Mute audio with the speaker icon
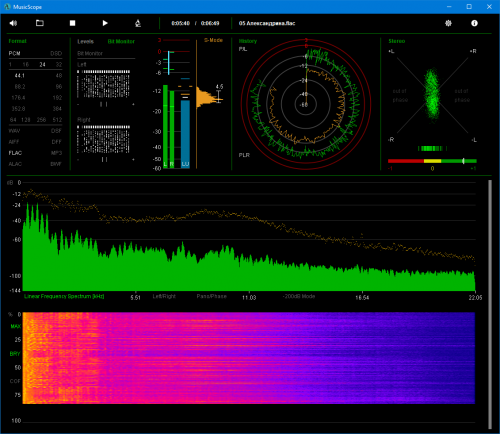The image size is (500, 434). click(13, 23)
